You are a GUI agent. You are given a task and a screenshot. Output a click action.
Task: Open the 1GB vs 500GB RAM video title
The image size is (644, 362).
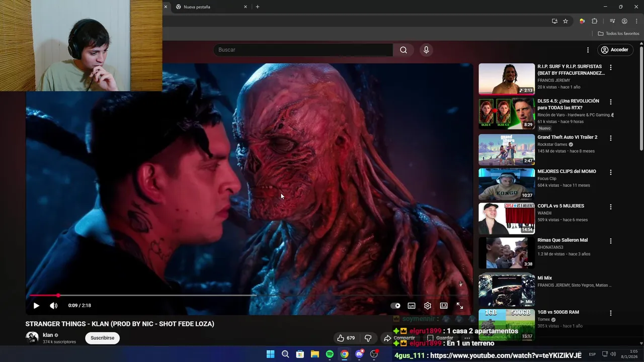pyautogui.click(x=558, y=312)
